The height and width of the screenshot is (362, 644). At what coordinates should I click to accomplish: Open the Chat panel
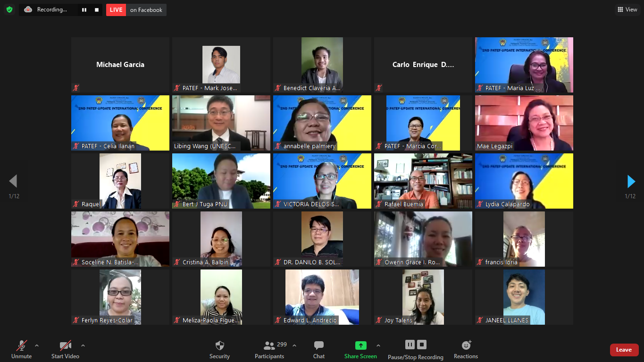pos(319,350)
